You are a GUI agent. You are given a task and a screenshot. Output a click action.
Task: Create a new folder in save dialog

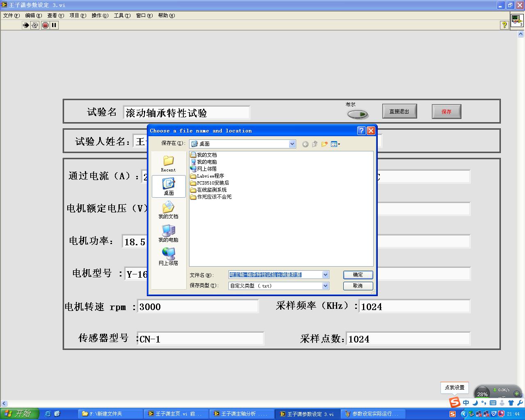click(x=324, y=144)
